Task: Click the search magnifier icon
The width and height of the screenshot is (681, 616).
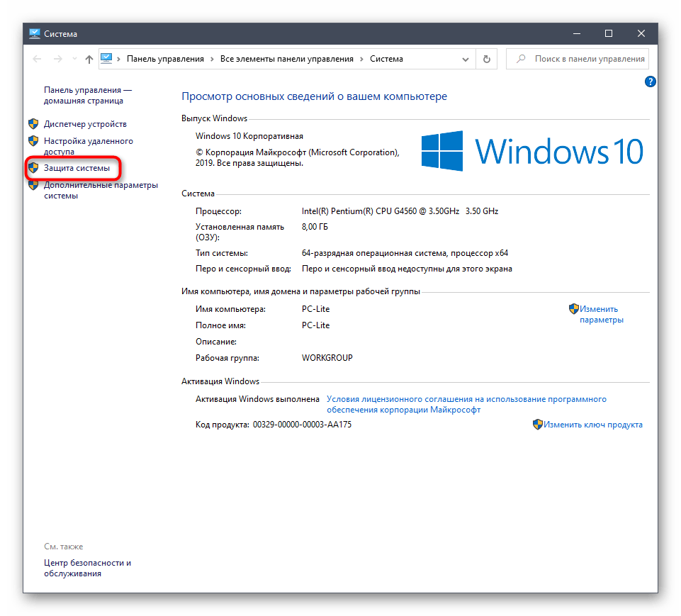Action: click(x=521, y=59)
